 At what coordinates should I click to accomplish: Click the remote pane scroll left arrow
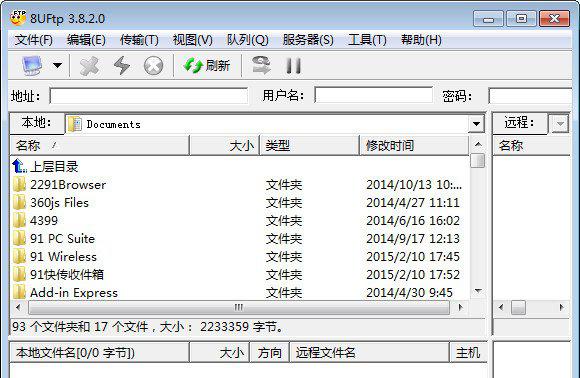[501, 307]
